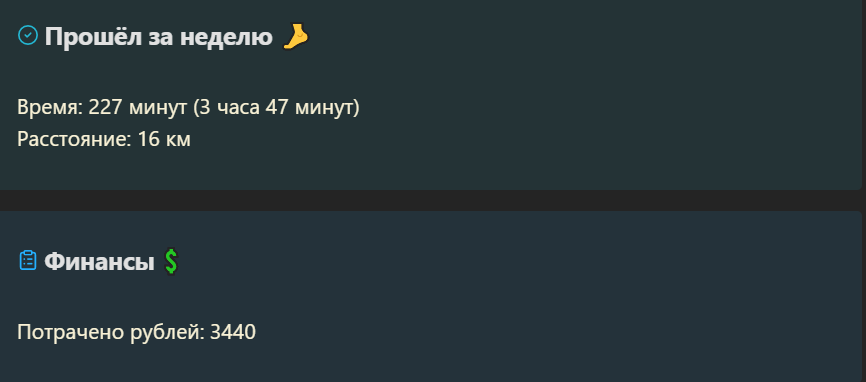
Task: Click the word часа in the parentheses
Action: [237, 107]
